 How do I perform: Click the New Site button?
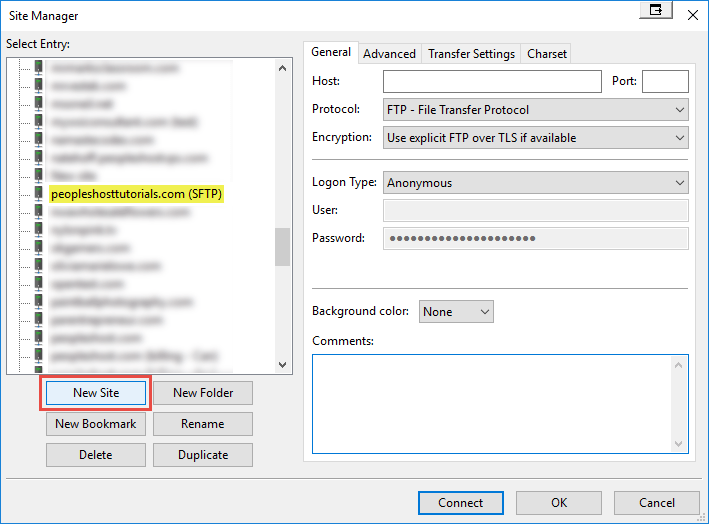[x=96, y=393]
